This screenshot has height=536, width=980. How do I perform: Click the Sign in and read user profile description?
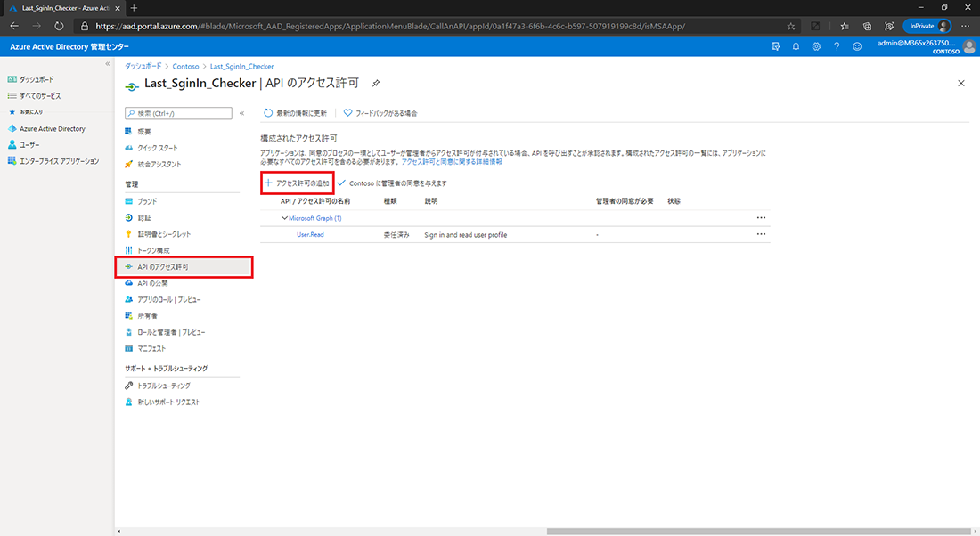(x=466, y=235)
